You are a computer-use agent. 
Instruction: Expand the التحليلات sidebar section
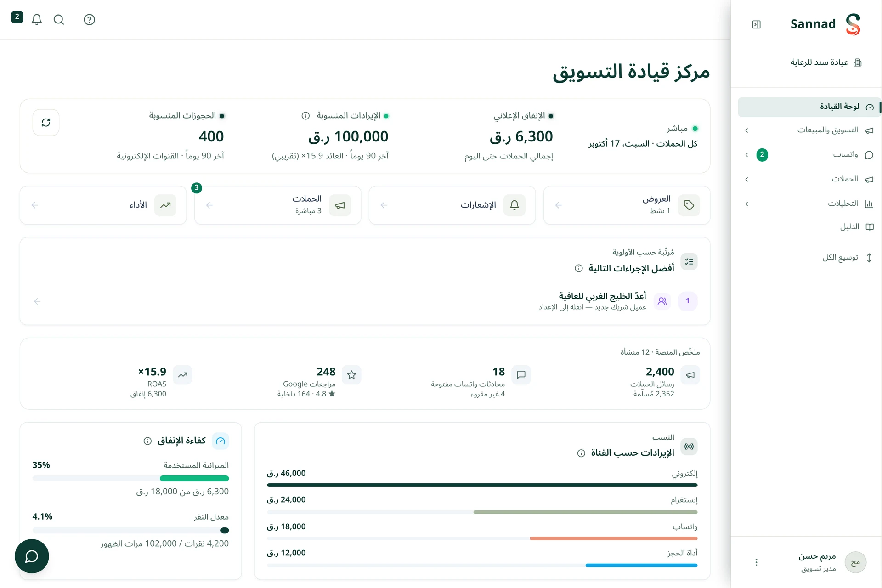[809, 204]
